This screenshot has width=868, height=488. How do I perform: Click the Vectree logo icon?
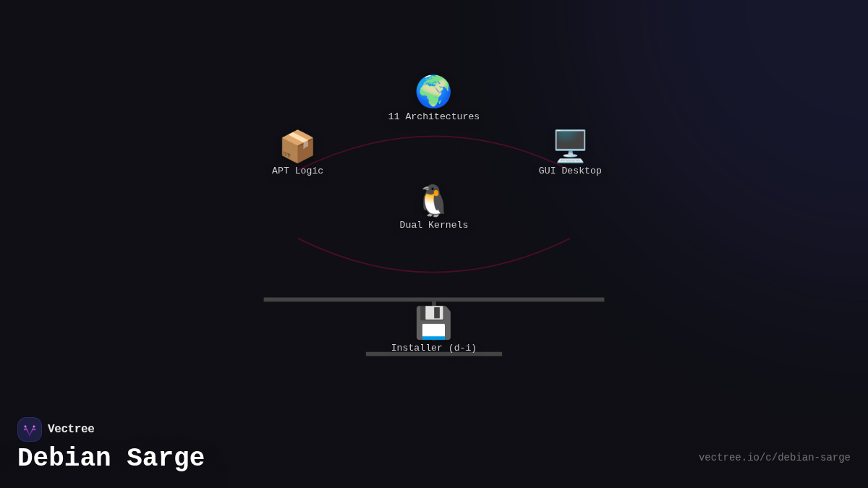point(30,429)
